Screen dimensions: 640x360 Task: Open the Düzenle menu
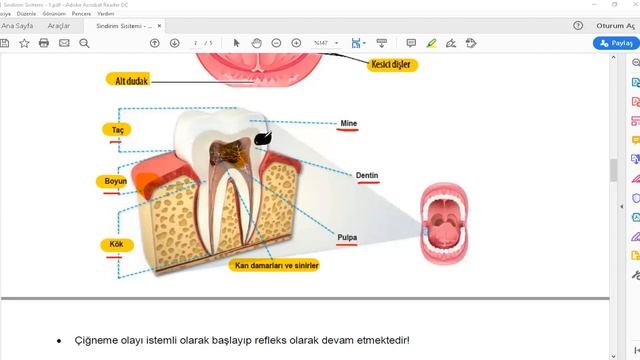pos(26,13)
